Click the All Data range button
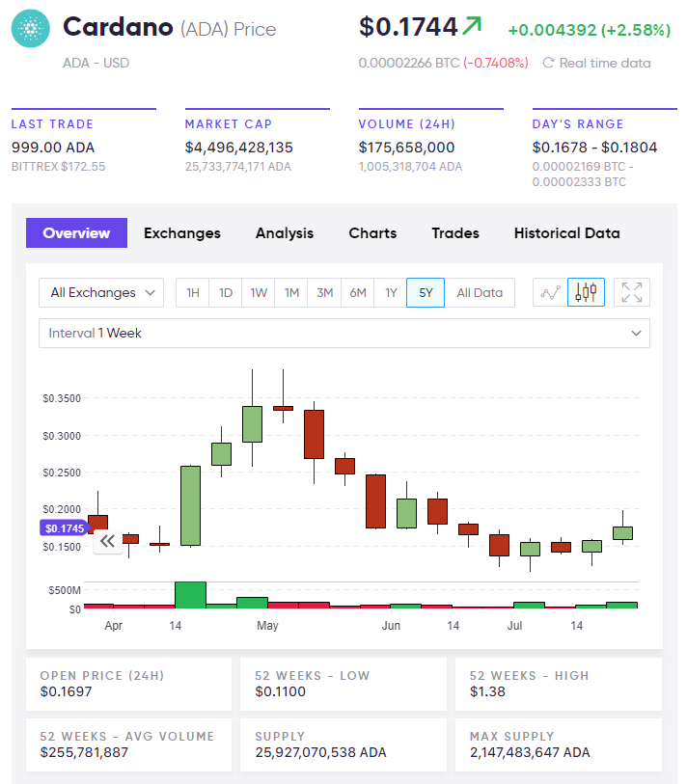 [x=480, y=292]
